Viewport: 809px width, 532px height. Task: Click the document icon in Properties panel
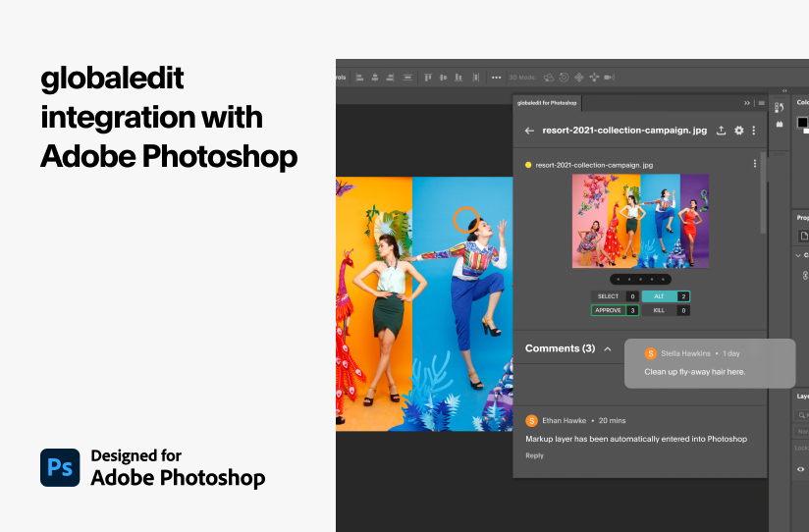pos(803,236)
